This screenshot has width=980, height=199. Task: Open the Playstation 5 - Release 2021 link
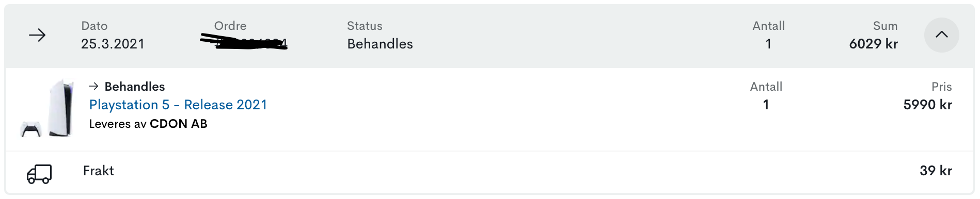[x=178, y=105]
